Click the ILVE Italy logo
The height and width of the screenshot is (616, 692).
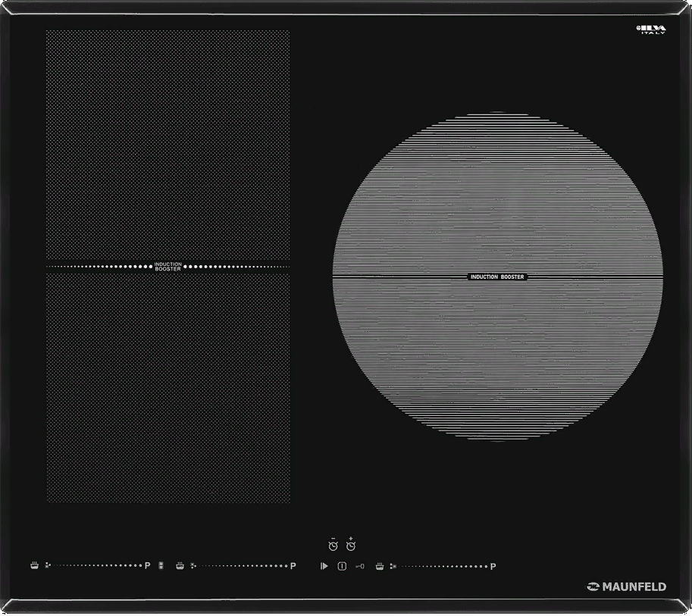coord(650,30)
